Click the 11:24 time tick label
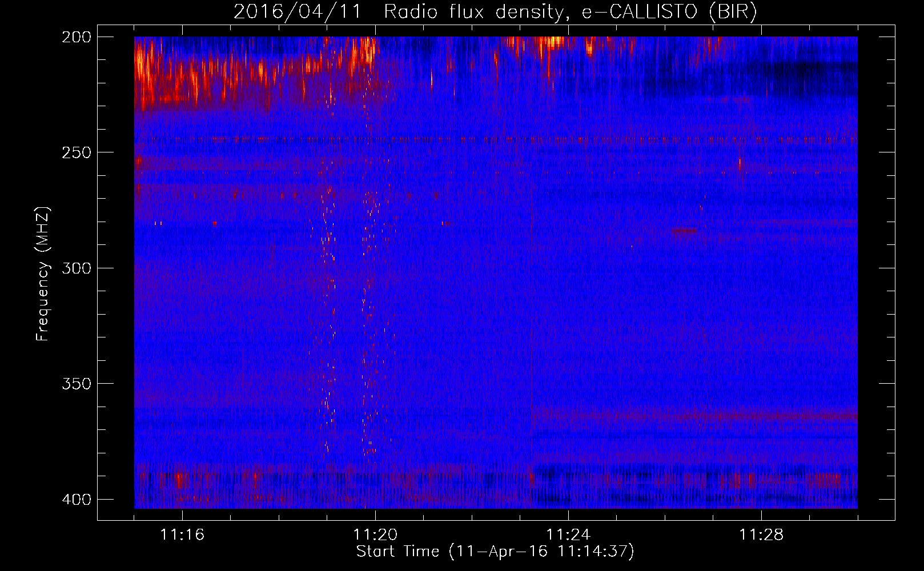The width and height of the screenshot is (924, 571). click(568, 534)
